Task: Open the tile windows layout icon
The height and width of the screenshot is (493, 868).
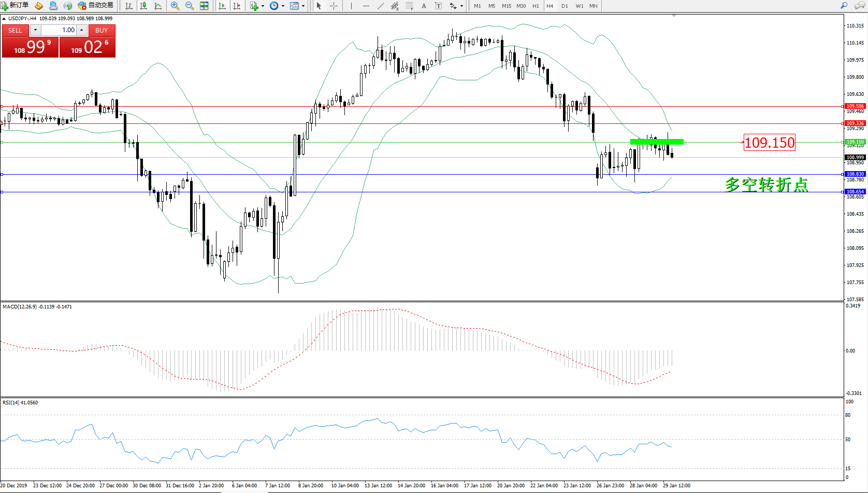Action: tap(204, 6)
